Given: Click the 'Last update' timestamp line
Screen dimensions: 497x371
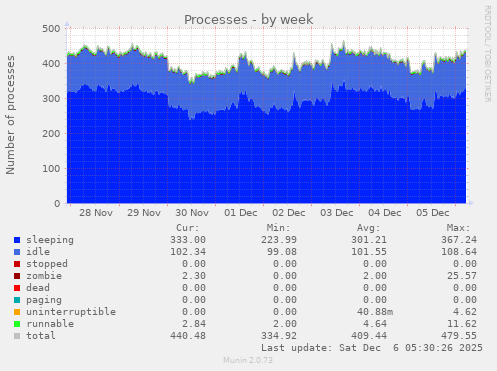Looking at the screenshot, I should click(372, 348).
